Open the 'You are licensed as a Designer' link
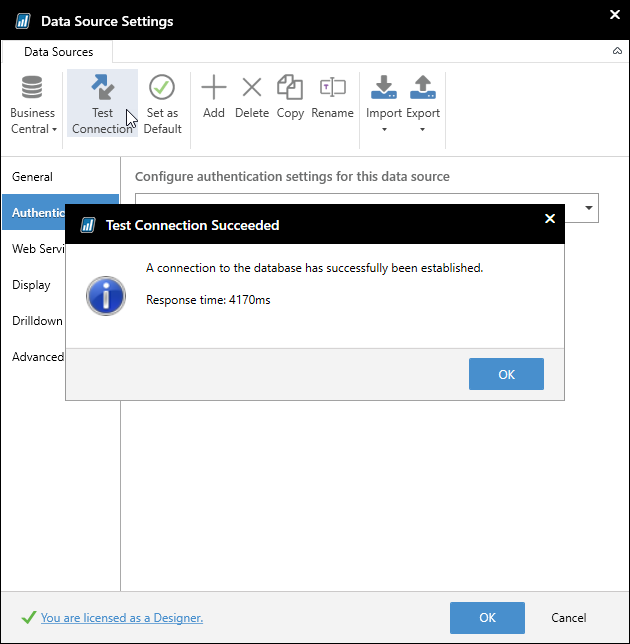This screenshot has height=644, width=630. pyautogui.click(x=122, y=618)
